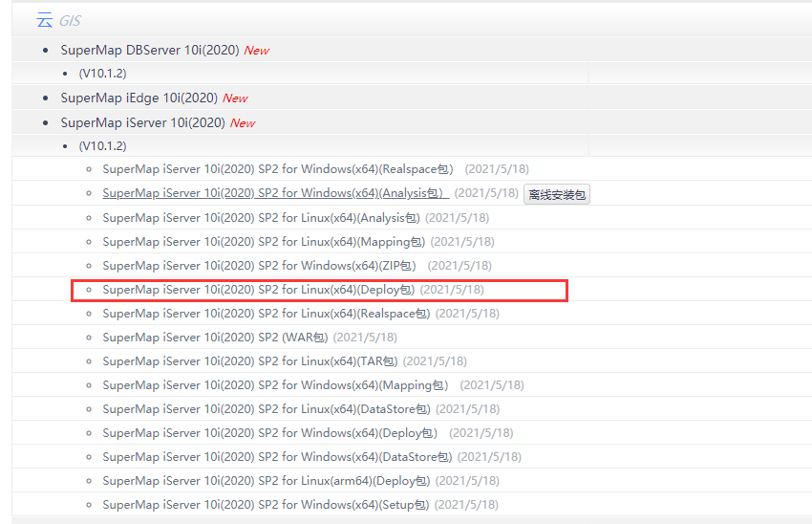This screenshot has width=812, height=524.
Task: Click date (2021/5/18) of WAR package row
Action: pyautogui.click(x=365, y=338)
